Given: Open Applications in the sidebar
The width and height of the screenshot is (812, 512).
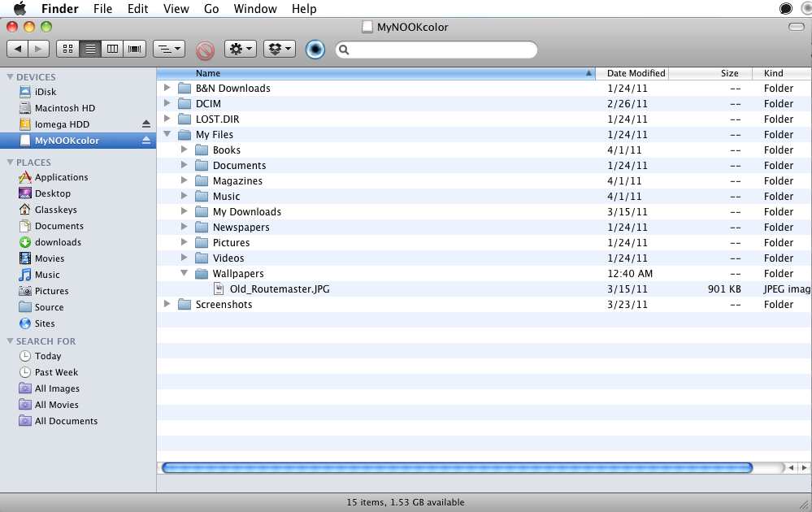Looking at the screenshot, I should click(x=61, y=177).
